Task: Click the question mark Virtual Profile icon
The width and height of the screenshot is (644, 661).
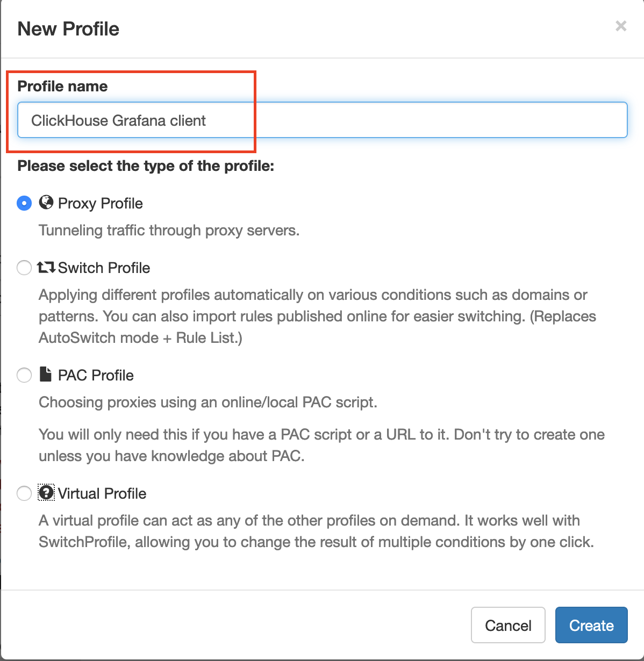Action: [46, 492]
